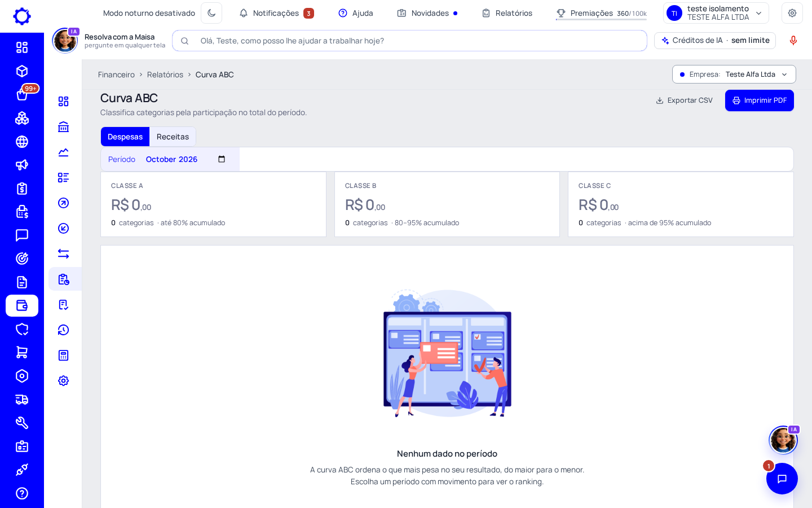
Task: Click the app logo in the top-left corner
Action: pos(22,16)
